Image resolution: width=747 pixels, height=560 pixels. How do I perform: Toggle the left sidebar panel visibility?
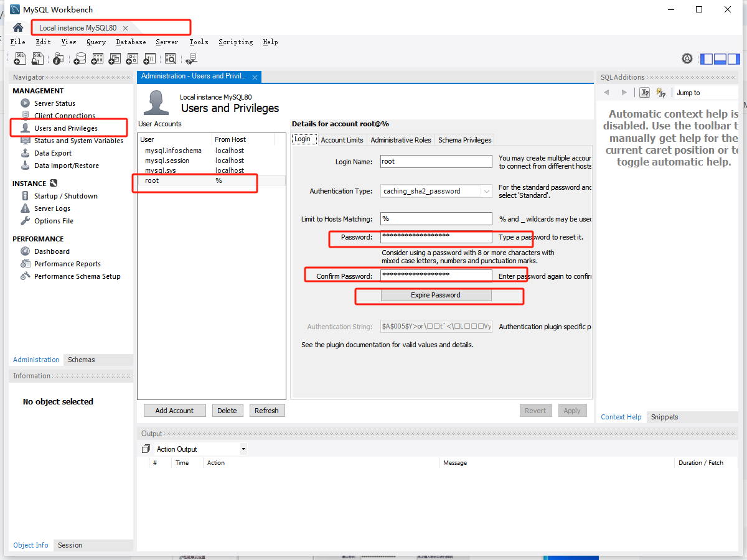707,59
